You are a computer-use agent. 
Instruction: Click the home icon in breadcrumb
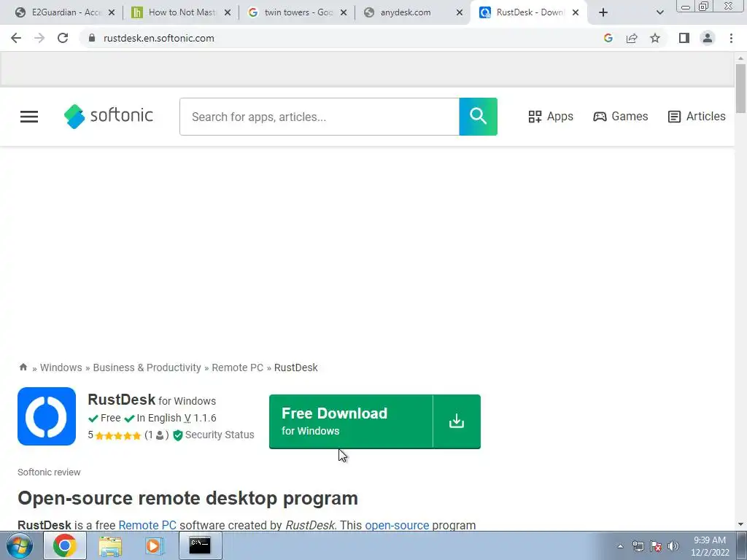coord(23,367)
